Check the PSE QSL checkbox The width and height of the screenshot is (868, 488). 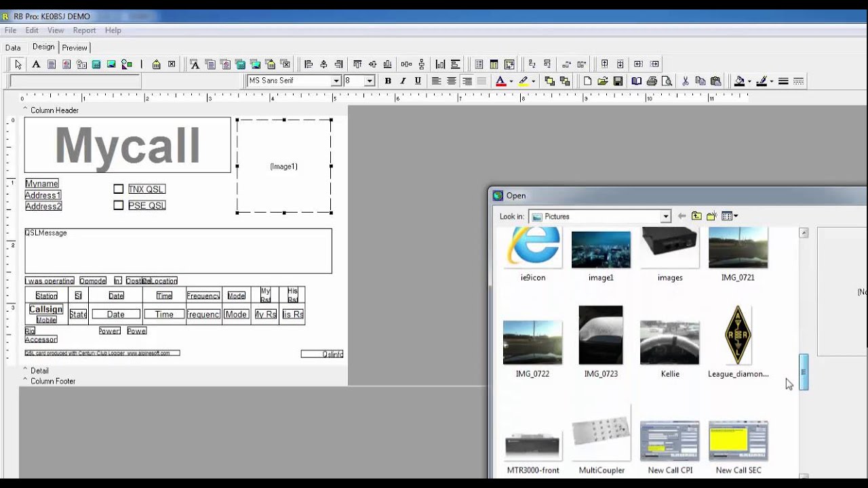coord(119,205)
